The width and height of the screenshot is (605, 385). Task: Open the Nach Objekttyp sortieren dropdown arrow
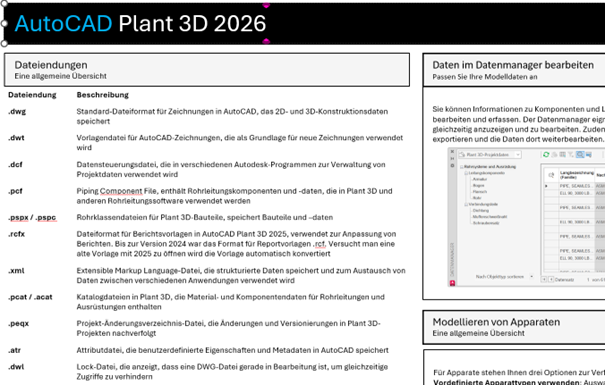531,276
